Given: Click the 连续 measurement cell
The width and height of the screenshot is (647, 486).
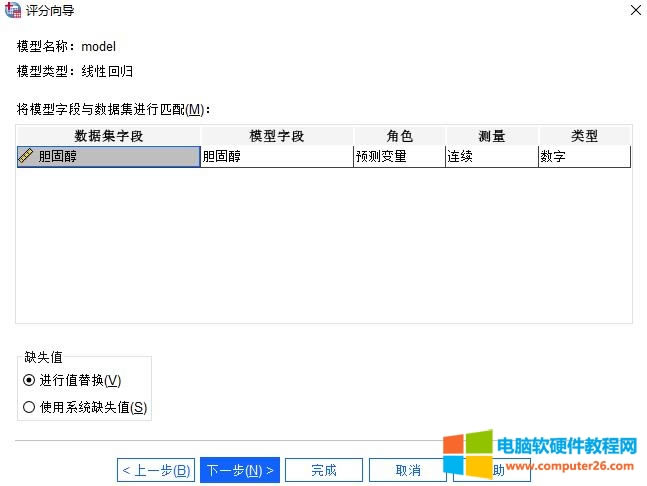Looking at the screenshot, I should click(x=491, y=156).
